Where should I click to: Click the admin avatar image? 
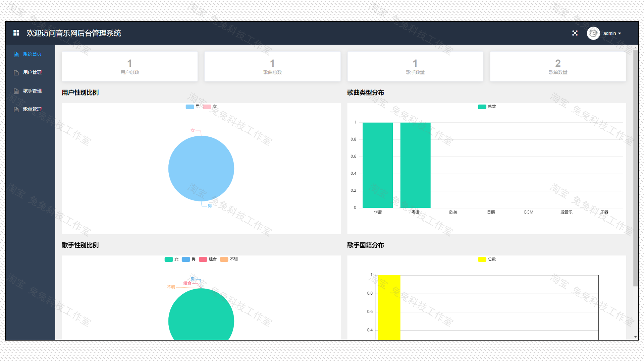[x=593, y=33]
